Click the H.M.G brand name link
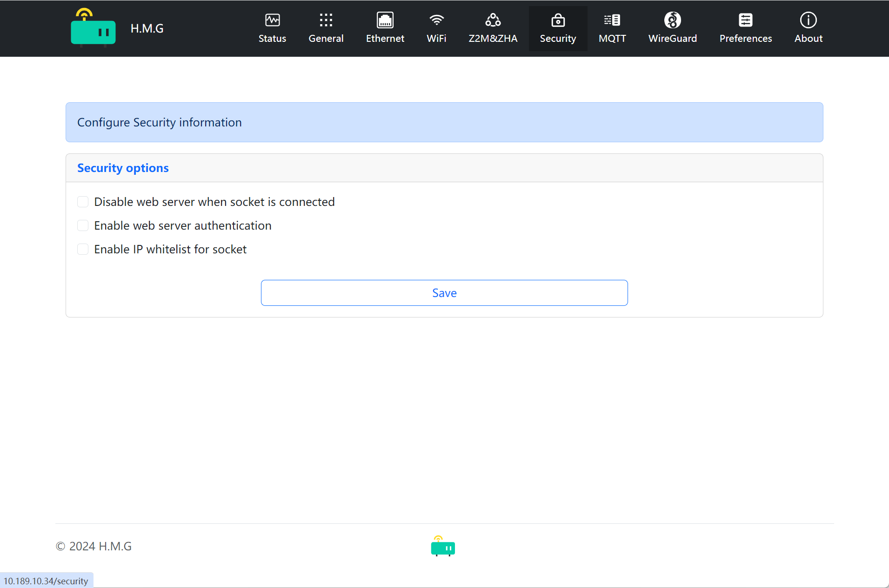The width and height of the screenshot is (889, 588). point(147,28)
